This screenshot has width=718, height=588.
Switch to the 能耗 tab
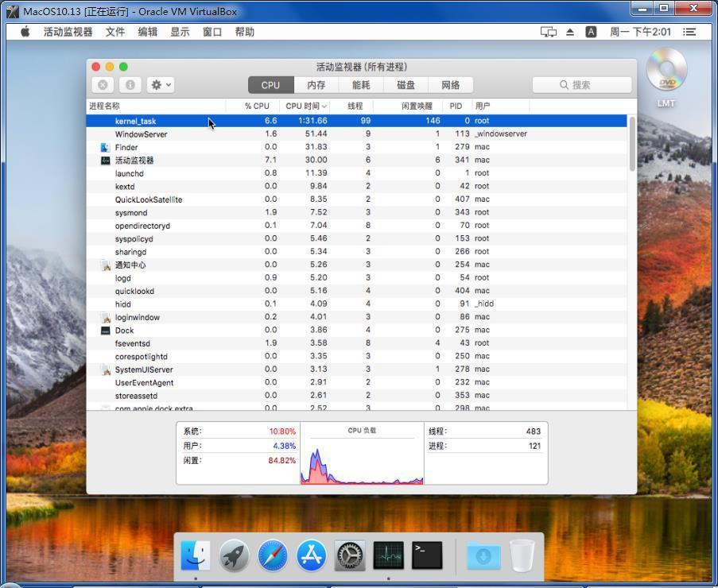pyautogui.click(x=361, y=85)
